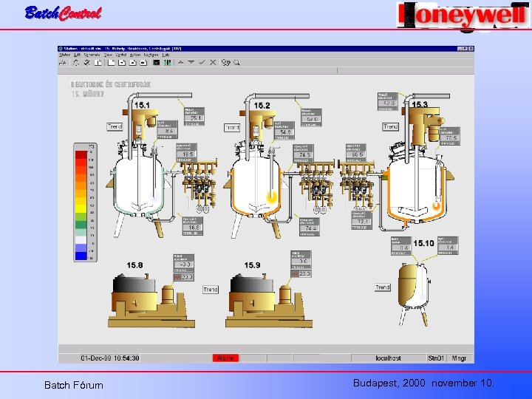
Task: Click the Mngr status bar field
Action: tap(460, 358)
